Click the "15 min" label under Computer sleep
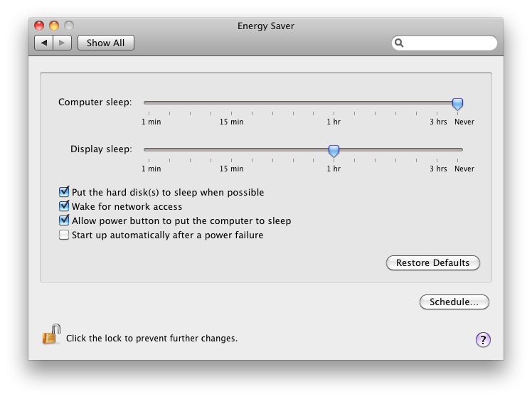 pyautogui.click(x=231, y=122)
